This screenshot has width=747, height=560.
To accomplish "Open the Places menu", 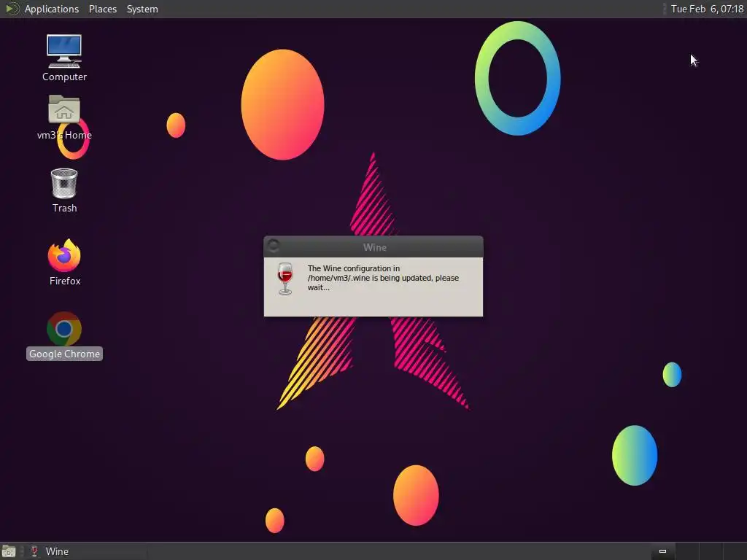I will click(102, 9).
